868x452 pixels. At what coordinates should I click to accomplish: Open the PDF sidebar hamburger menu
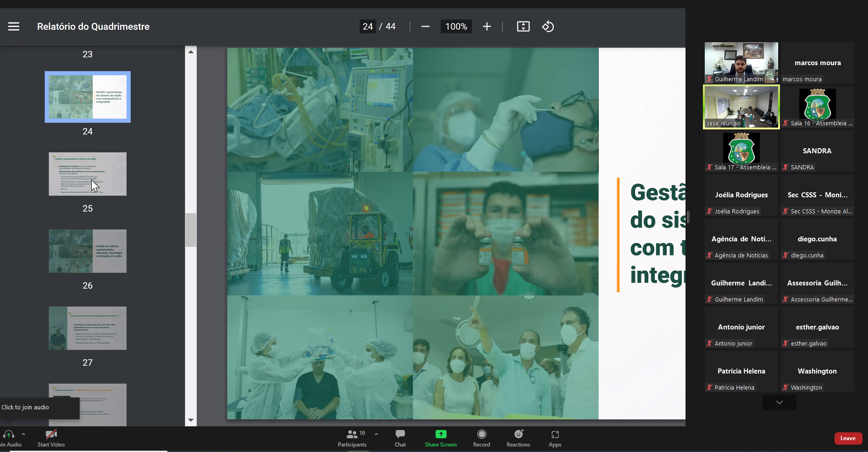click(x=14, y=27)
